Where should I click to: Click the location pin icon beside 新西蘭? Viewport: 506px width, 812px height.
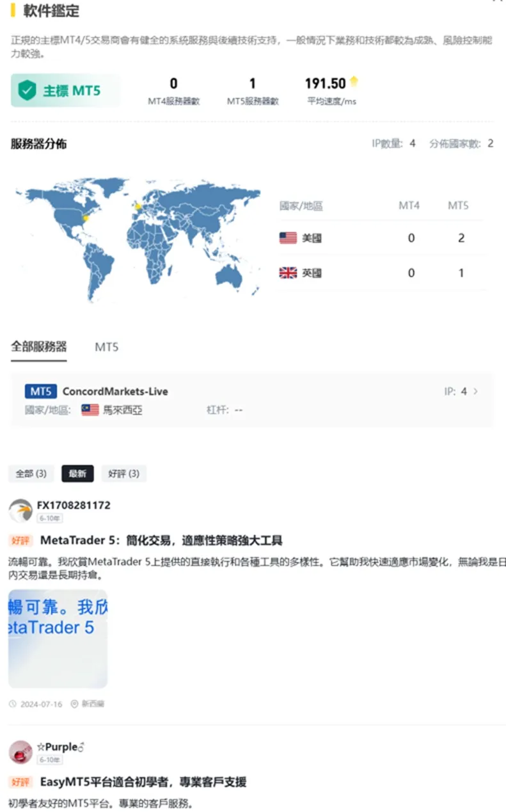tap(74, 704)
